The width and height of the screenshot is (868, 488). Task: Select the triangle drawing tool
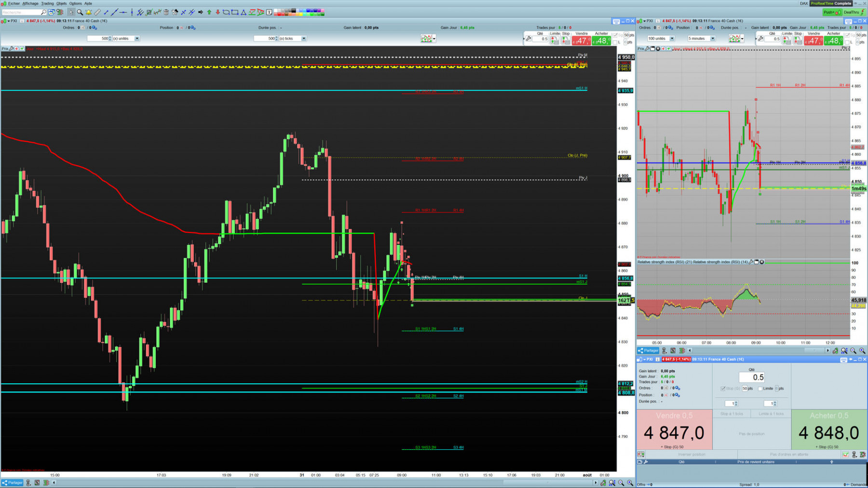243,12
